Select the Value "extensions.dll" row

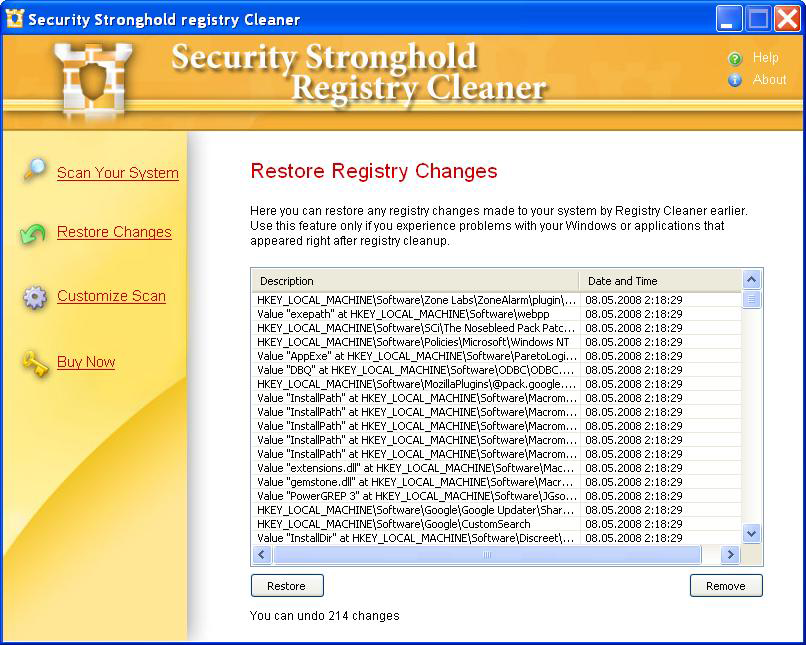(496, 468)
